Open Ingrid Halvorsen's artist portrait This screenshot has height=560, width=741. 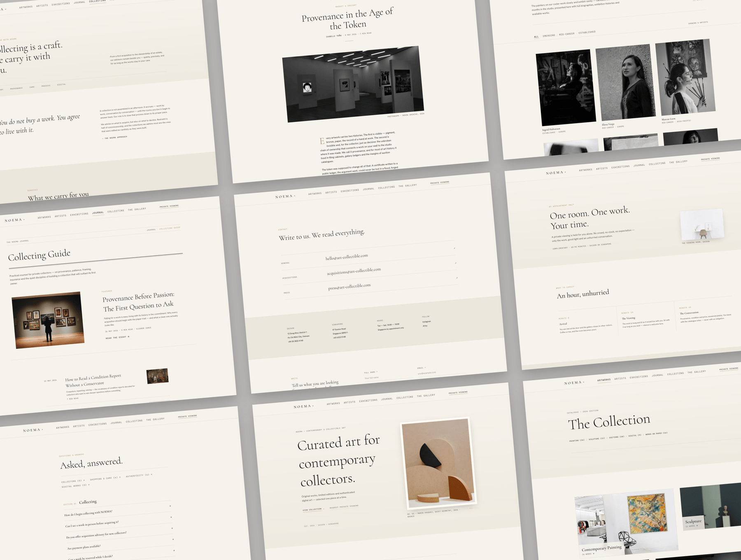pyautogui.click(x=566, y=88)
